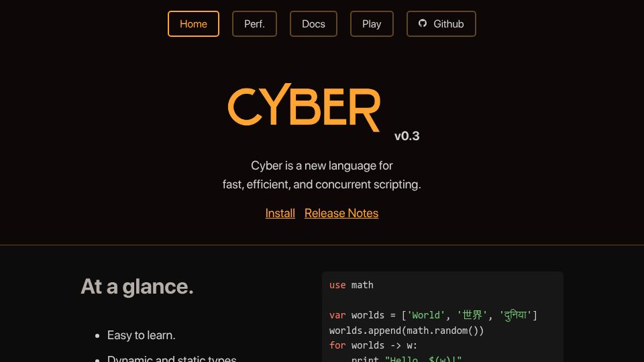Click 'Cyber is a new language for' text
The image size is (644, 362).
coord(322,166)
